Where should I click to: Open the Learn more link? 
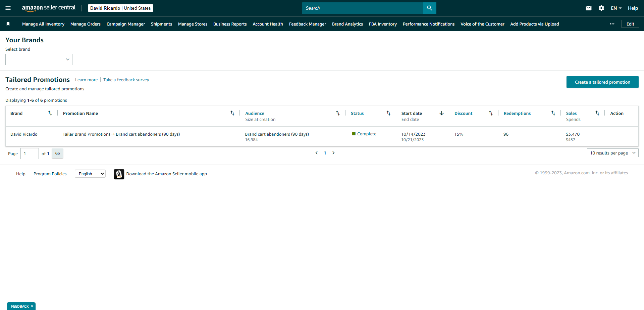pyautogui.click(x=87, y=80)
